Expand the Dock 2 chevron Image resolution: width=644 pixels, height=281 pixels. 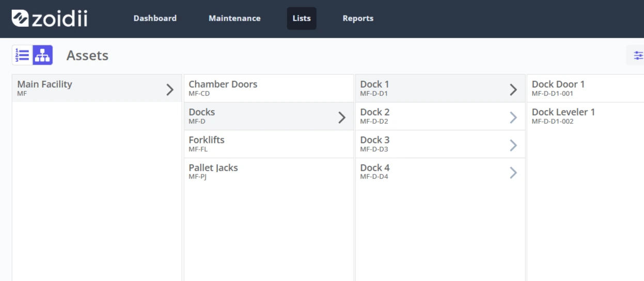tap(513, 117)
